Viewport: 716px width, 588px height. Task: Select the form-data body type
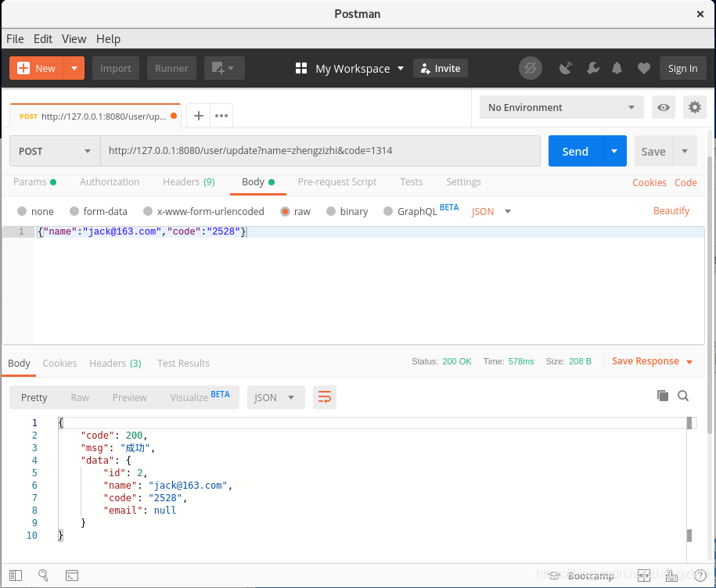click(74, 211)
